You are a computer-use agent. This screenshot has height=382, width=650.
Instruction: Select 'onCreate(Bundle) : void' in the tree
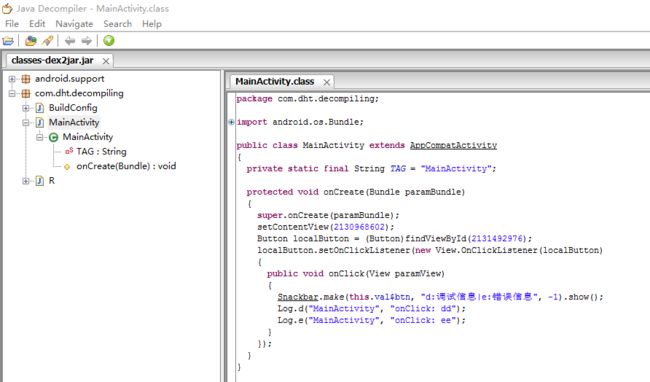pos(126,167)
